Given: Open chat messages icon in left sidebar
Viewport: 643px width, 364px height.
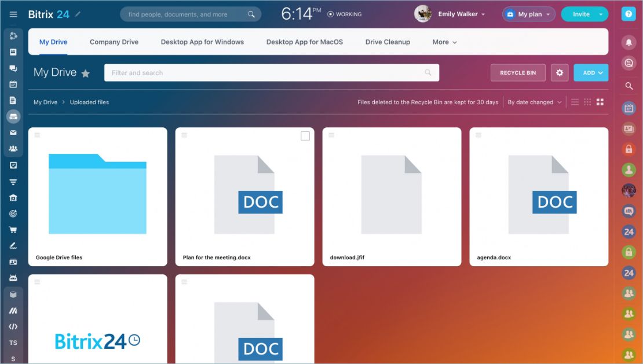Looking at the screenshot, I should point(13,68).
